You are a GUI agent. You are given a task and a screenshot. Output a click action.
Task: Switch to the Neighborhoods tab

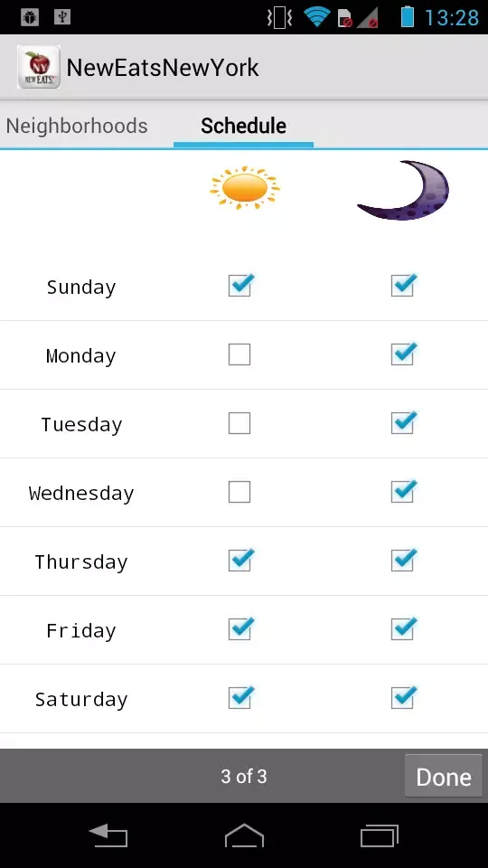[x=77, y=126]
